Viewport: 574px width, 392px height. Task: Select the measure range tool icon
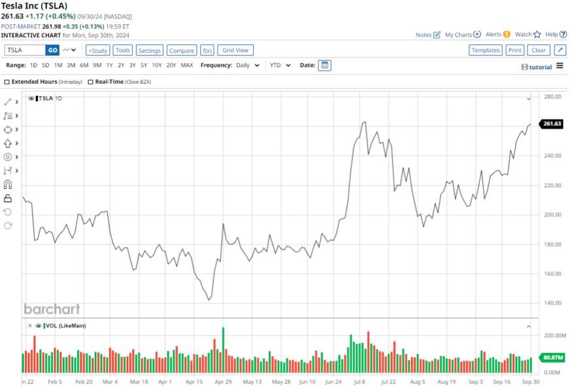point(8,171)
